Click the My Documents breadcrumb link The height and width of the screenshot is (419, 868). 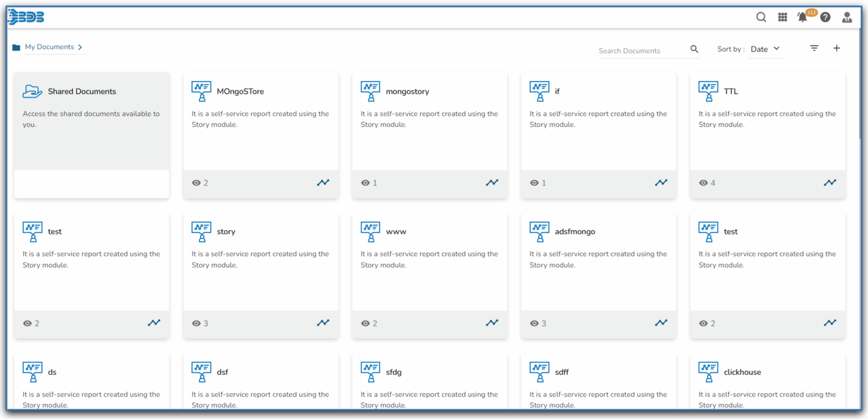pos(49,47)
